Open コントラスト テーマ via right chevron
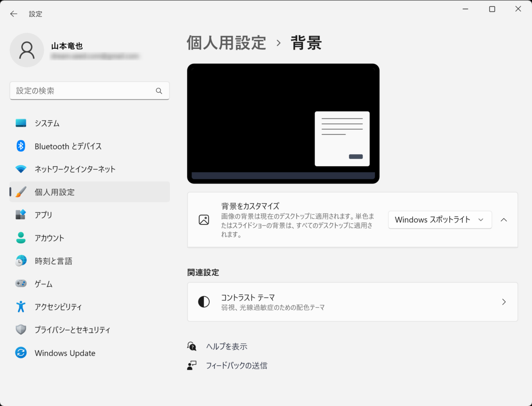This screenshot has width=532, height=406. click(504, 302)
